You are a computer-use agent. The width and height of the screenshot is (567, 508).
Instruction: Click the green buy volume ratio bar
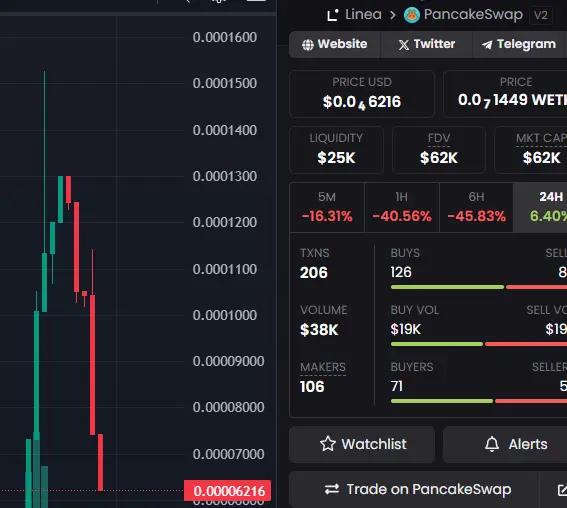(437, 344)
